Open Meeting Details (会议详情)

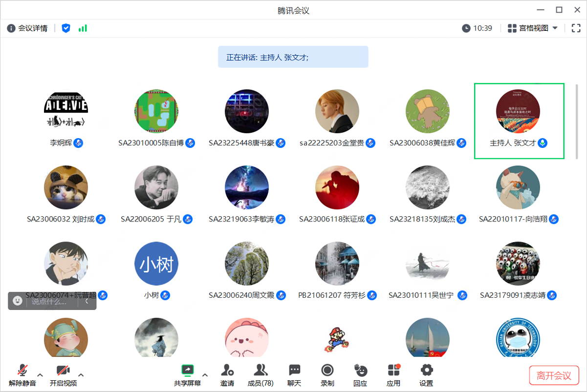tap(27, 28)
